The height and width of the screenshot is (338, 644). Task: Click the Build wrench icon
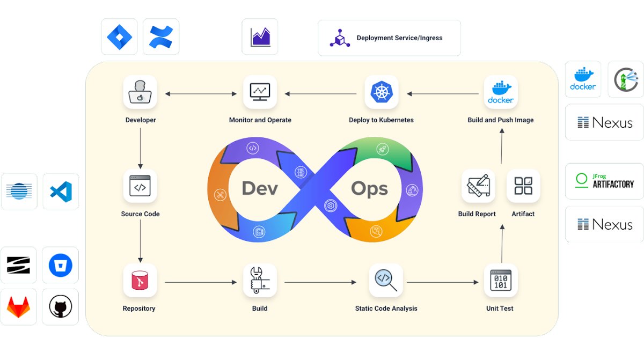pyautogui.click(x=260, y=280)
